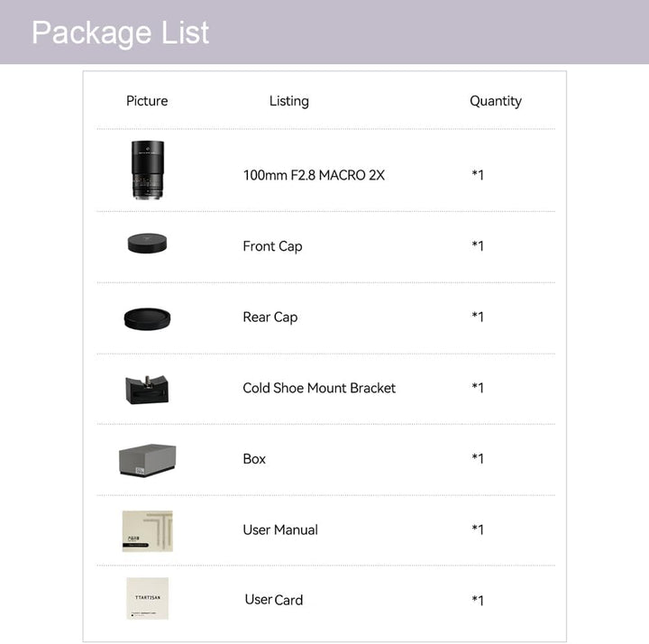Click the Rear Cap label

(270, 317)
